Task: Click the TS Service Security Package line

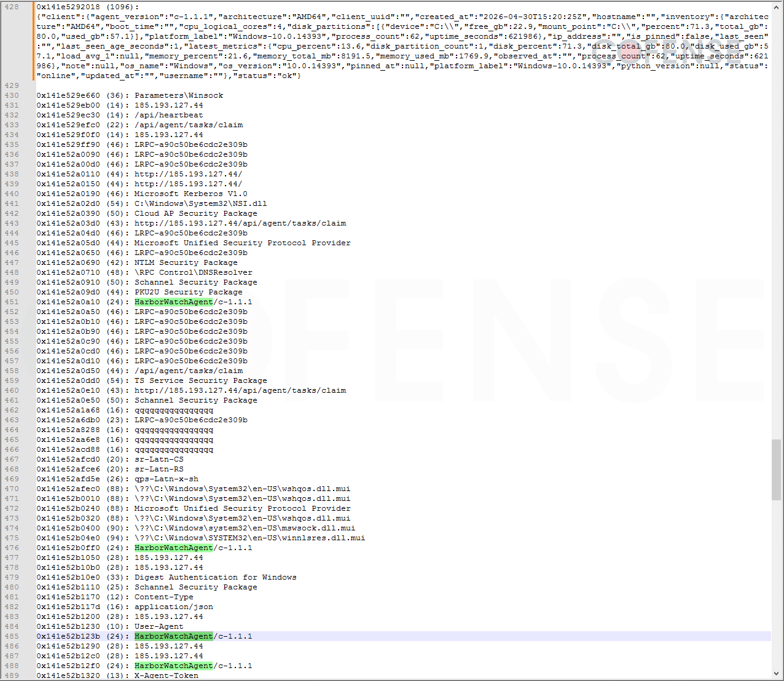Action: pos(201,380)
